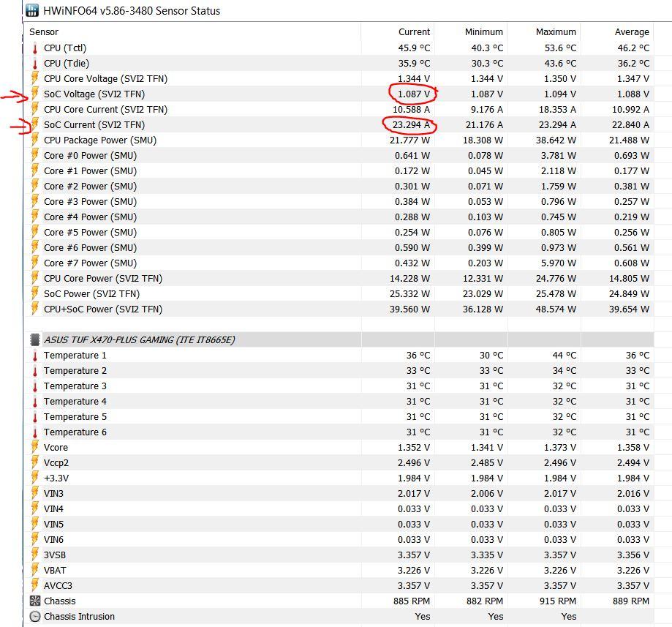Click the Maximum column header
The height and width of the screenshot is (627, 672).
click(x=556, y=31)
